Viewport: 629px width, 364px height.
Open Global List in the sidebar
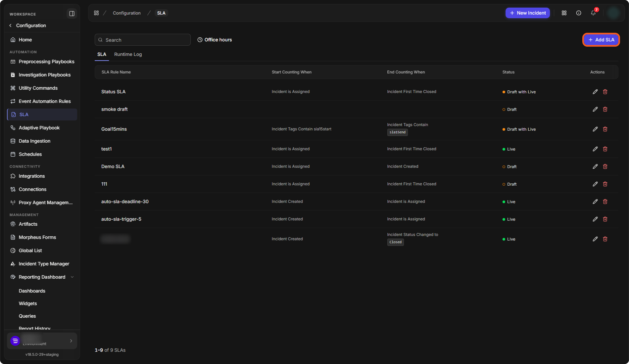coord(42,250)
